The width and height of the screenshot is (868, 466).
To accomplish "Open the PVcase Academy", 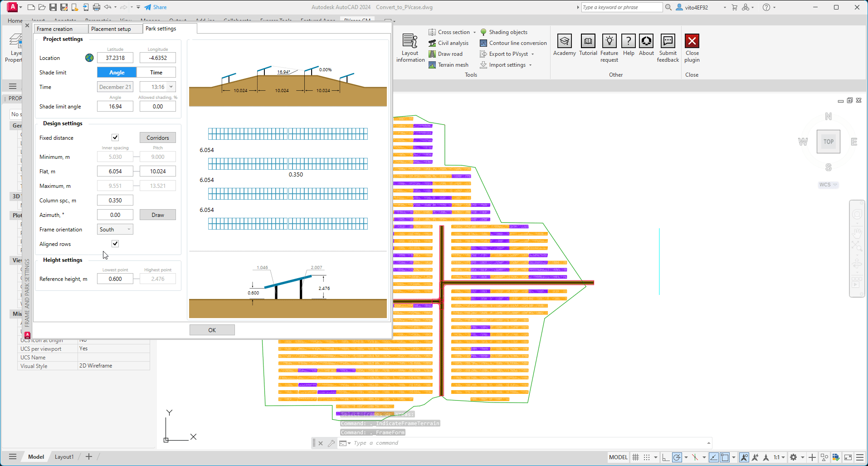I will point(565,45).
